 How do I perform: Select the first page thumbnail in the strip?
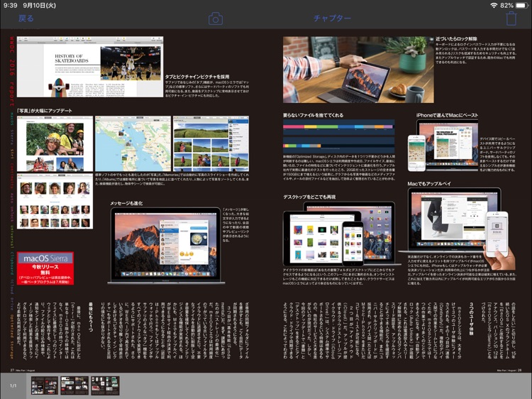(45, 386)
